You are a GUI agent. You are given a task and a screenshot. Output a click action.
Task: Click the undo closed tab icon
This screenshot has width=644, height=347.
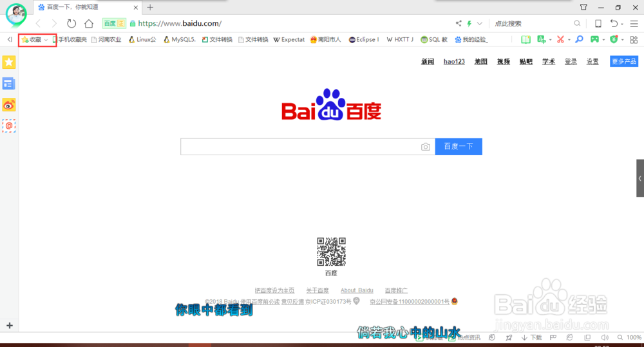point(614,23)
